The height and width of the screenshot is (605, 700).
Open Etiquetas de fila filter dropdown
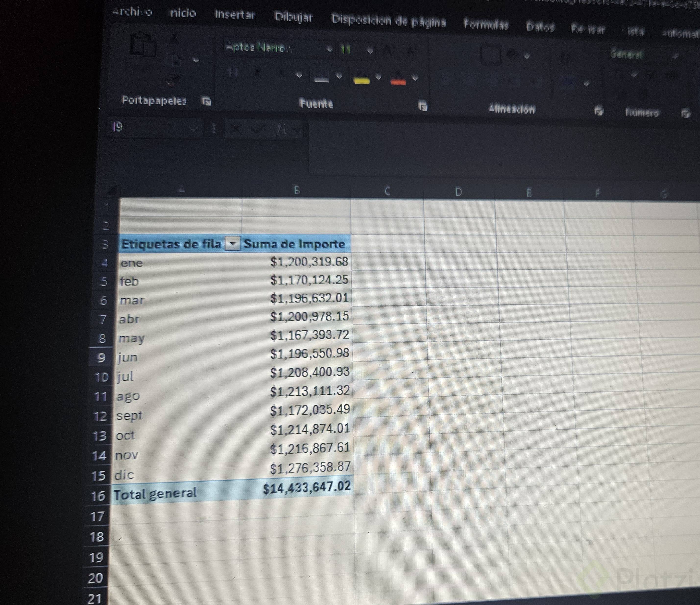[x=232, y=244]
